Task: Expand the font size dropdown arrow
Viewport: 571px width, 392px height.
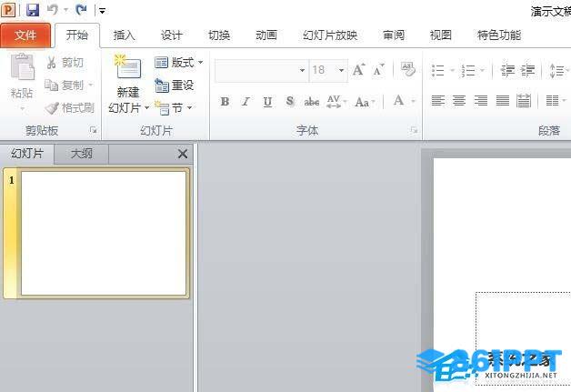Action: point(342,70)
